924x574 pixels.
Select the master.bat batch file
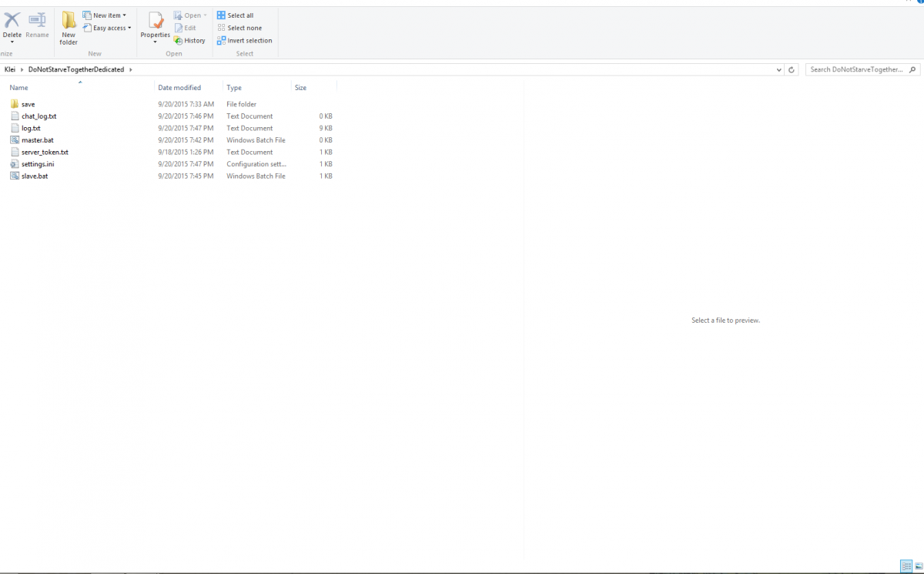point(37,140)
